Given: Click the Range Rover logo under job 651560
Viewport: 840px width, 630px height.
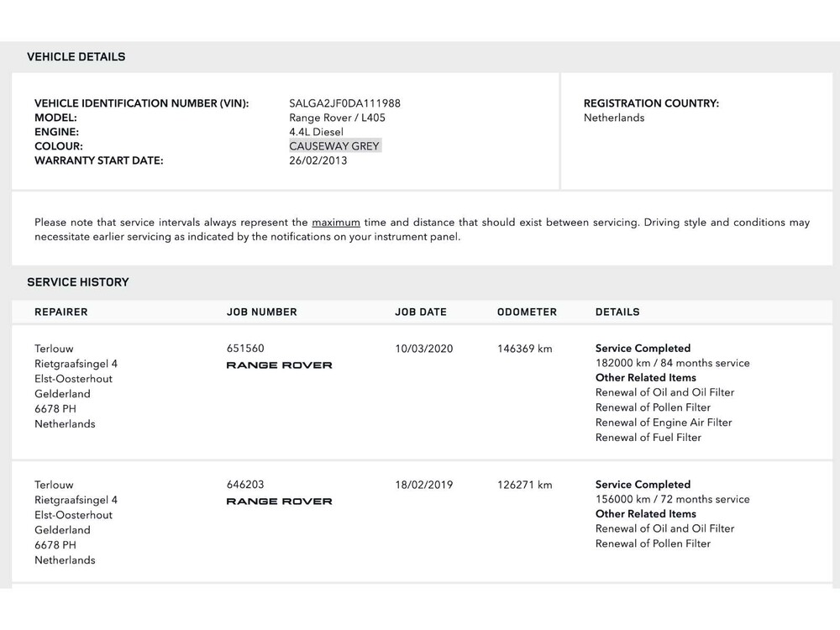Looking at the screenshot, I should tap(279, 365).
